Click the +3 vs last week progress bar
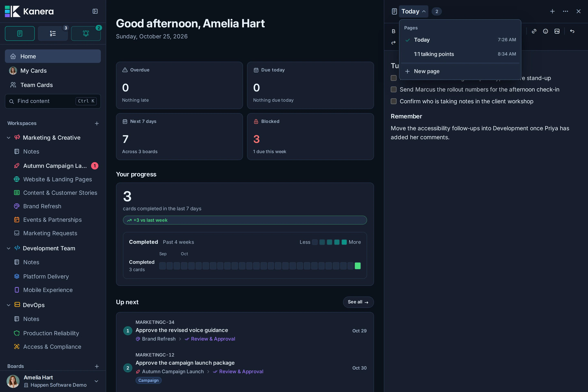Image resolution: width=588 pixels, height=392 pixels. click(245, 220)
